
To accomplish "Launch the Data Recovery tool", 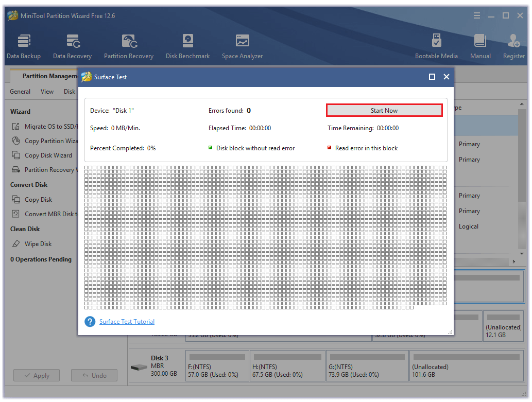I will click(x=72, y=47).
